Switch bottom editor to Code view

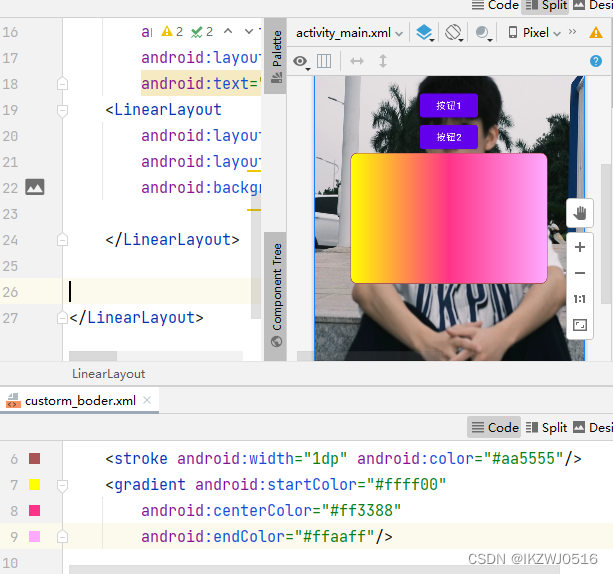495,427
